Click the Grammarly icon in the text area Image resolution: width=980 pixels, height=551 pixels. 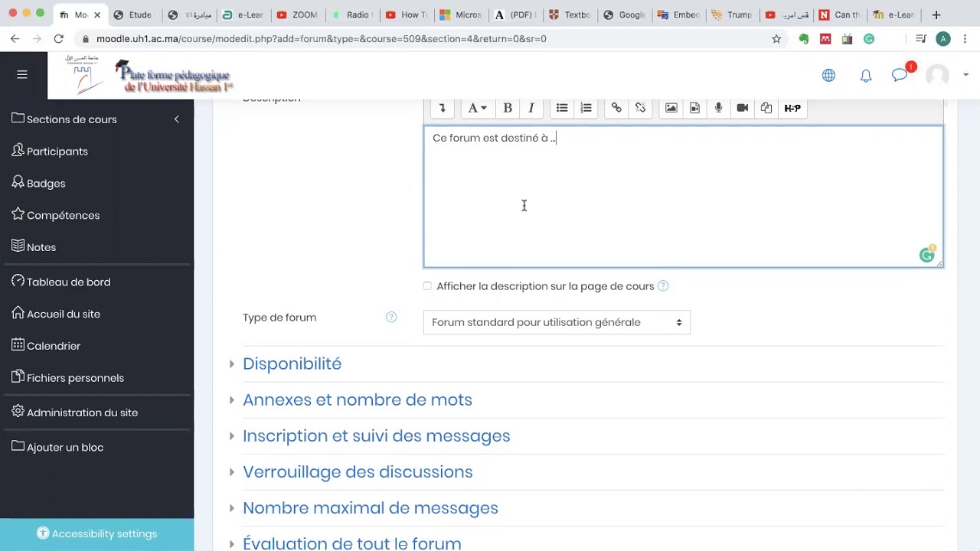point(927,256)
